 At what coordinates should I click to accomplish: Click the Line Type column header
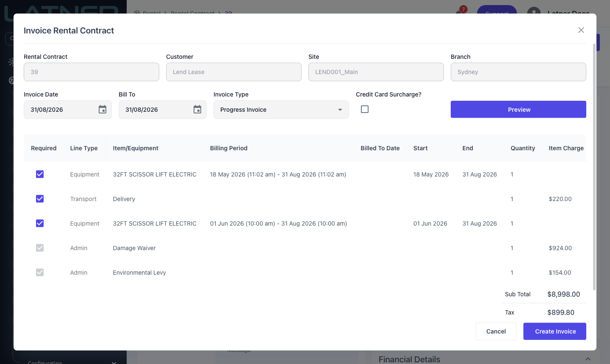click(84, 148)
